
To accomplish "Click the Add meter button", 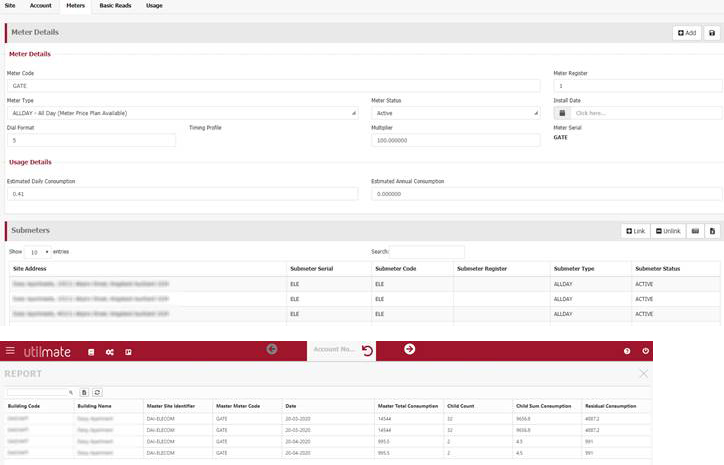I will click(x=686, y=33).
